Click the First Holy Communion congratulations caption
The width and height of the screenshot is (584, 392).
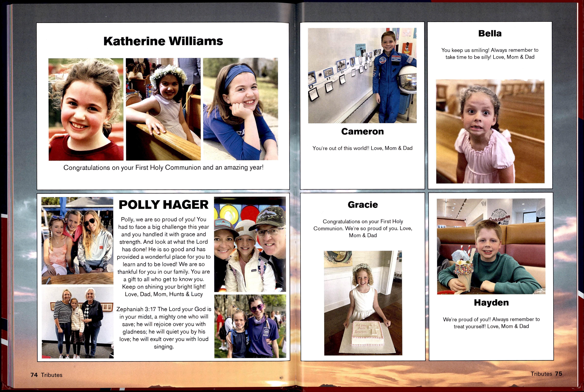163,167
